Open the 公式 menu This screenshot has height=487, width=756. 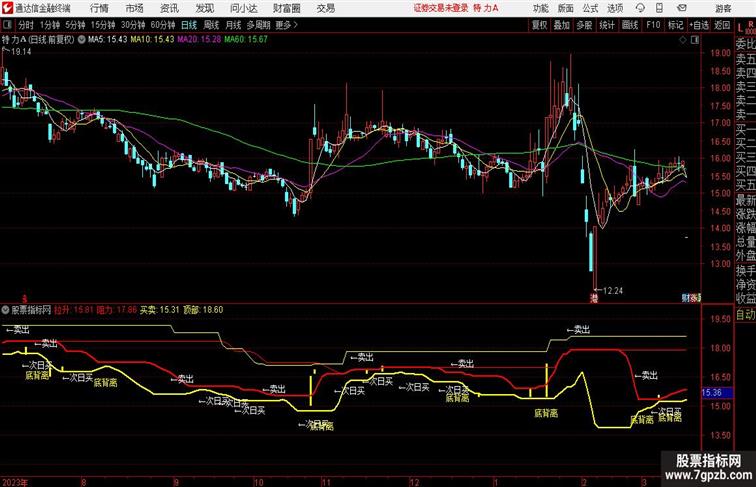pyautogui.click(x=590, y=8)
